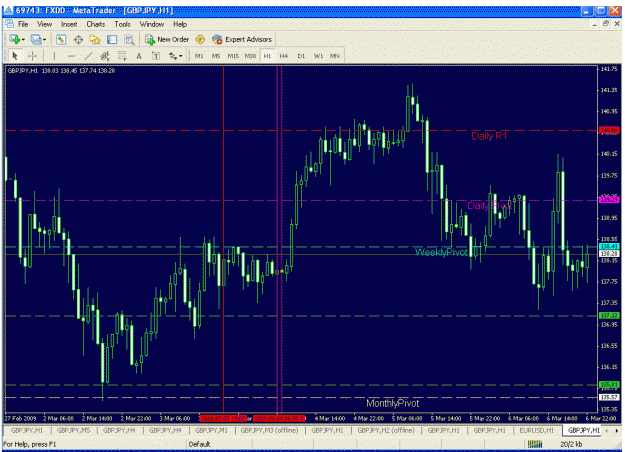Click the New Chart toolbar icon
The image size is (625, 452).
pos(15,39)
